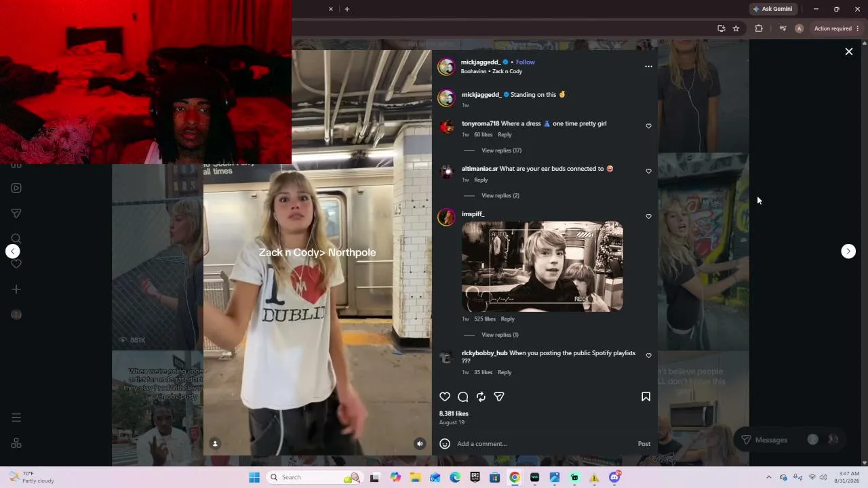View 60 likes on tonyroma718's comment

click(483, 135)
